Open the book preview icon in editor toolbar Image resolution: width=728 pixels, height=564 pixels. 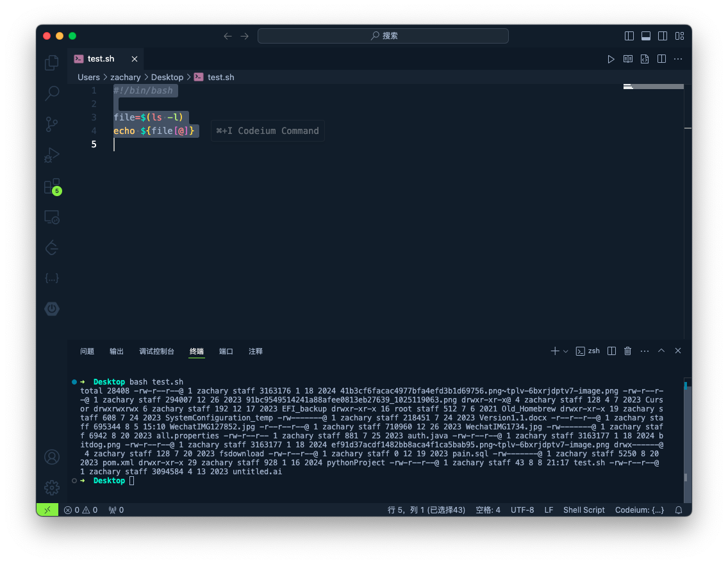628,59
